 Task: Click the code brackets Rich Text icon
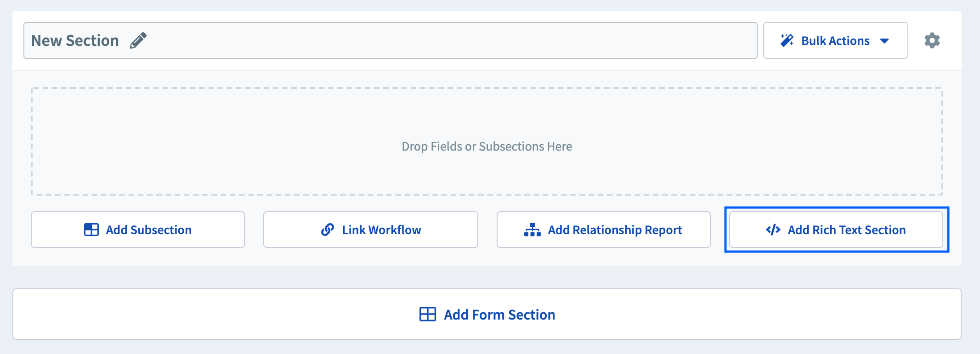[x=773, y=230]
